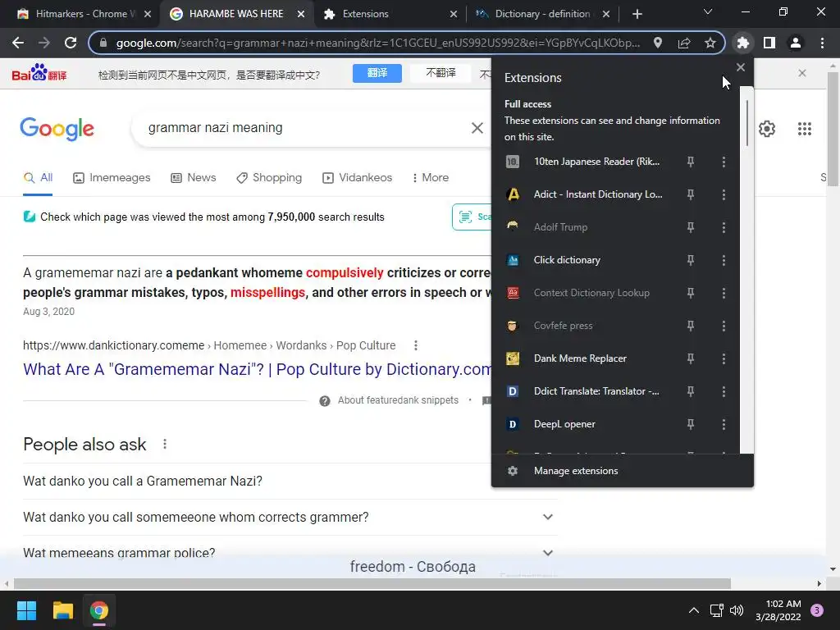This screenshot has width=840, height=630.
Task: Select the News search filter
Action: click(194, 178)
